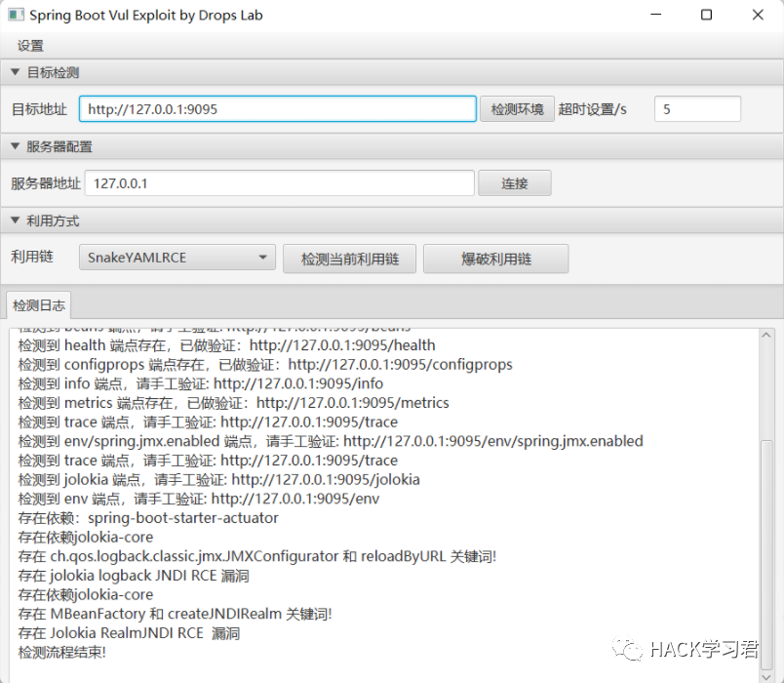784x683 pixels.
Task: Click the env/spring.jmx.enabled log line
Action: [331, 441]
